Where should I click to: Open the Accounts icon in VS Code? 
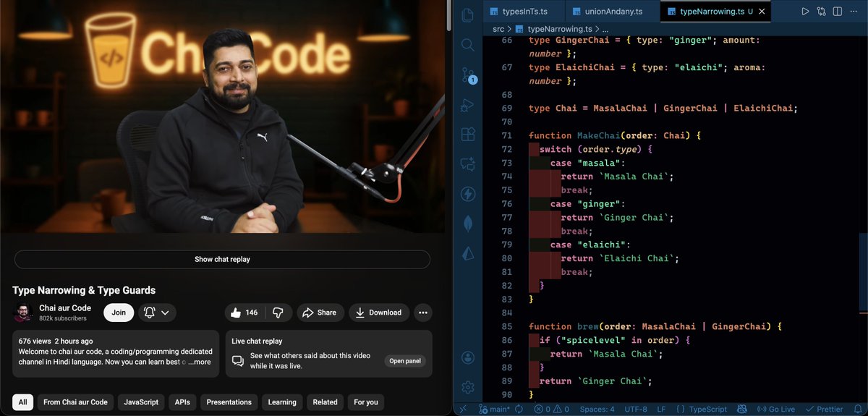(x=468, y=357)
